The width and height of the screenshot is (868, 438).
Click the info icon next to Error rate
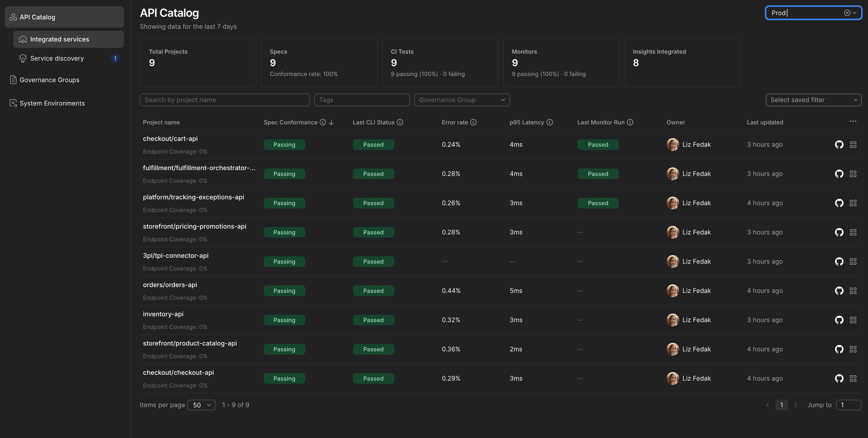click(x=473, y=122)
